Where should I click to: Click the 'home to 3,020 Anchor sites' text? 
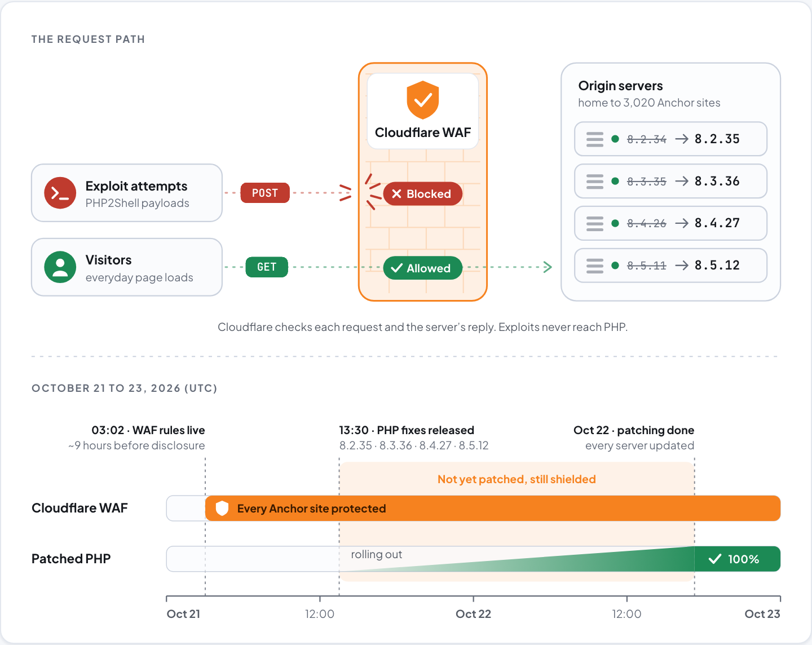coord(649,103)
